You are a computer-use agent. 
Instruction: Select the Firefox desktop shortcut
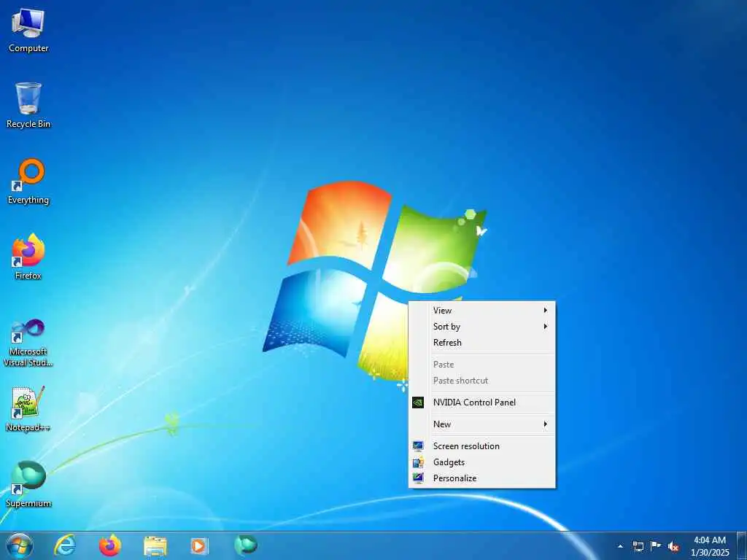coord(28,257)
